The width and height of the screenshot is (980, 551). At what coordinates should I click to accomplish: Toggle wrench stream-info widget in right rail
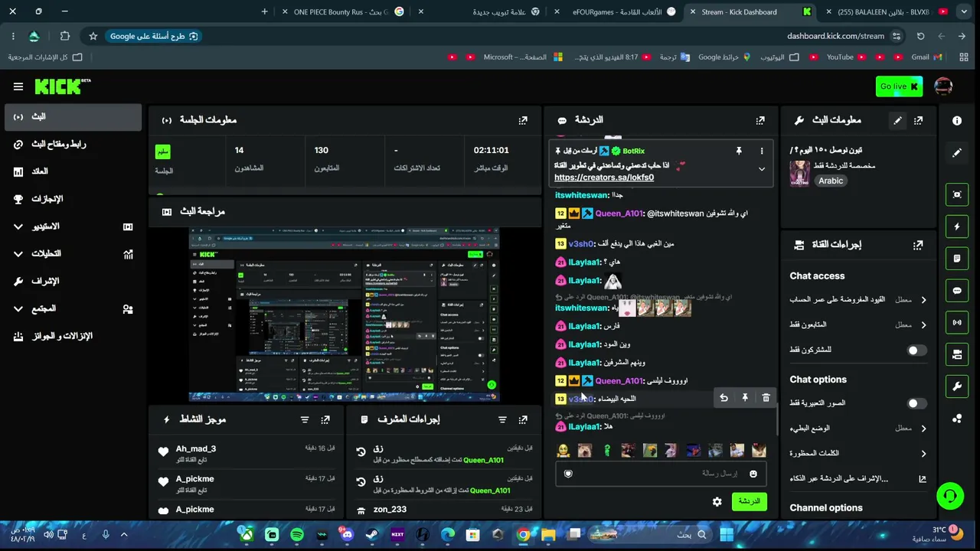pyautogui.click(x=957, y=386)
